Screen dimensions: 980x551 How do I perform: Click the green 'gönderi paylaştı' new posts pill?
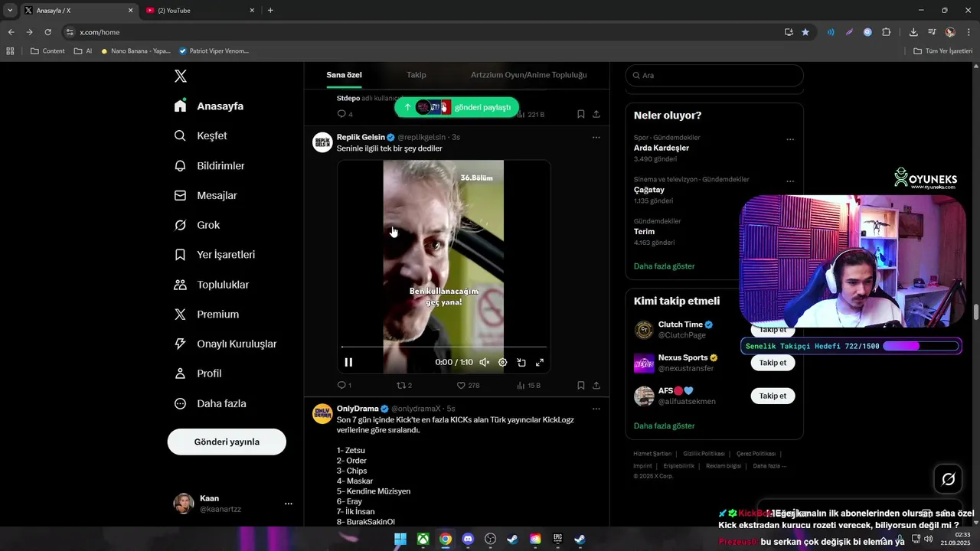click(457, 107)
